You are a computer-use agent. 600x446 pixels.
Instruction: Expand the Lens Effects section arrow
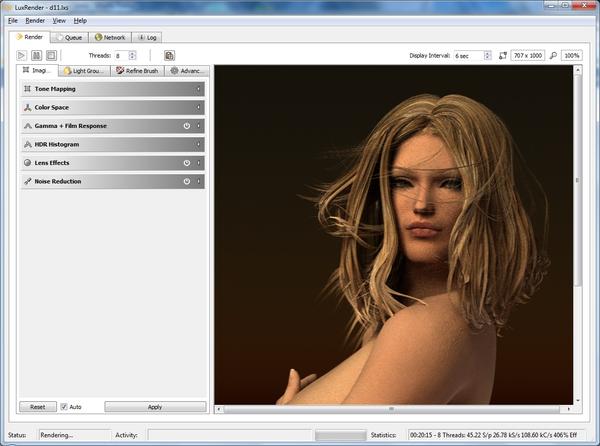pyautogui.click(x=199, y=163)
